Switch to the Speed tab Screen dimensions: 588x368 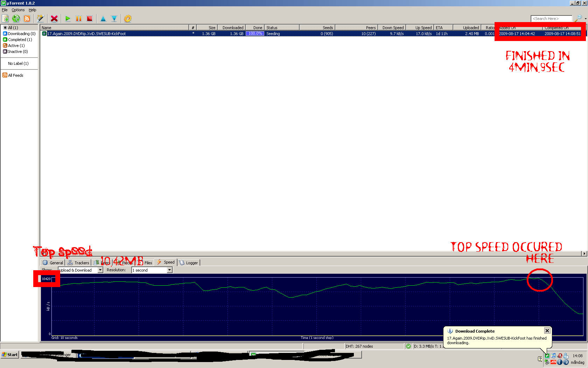(x=166, y=262)
